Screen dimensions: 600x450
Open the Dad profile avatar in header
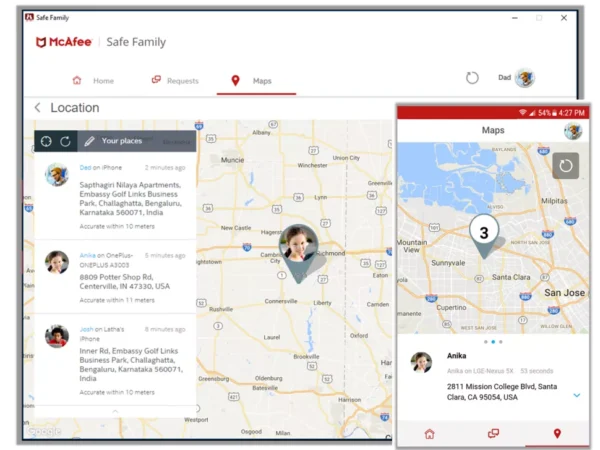pyautogui.click(x=524, y=78)
